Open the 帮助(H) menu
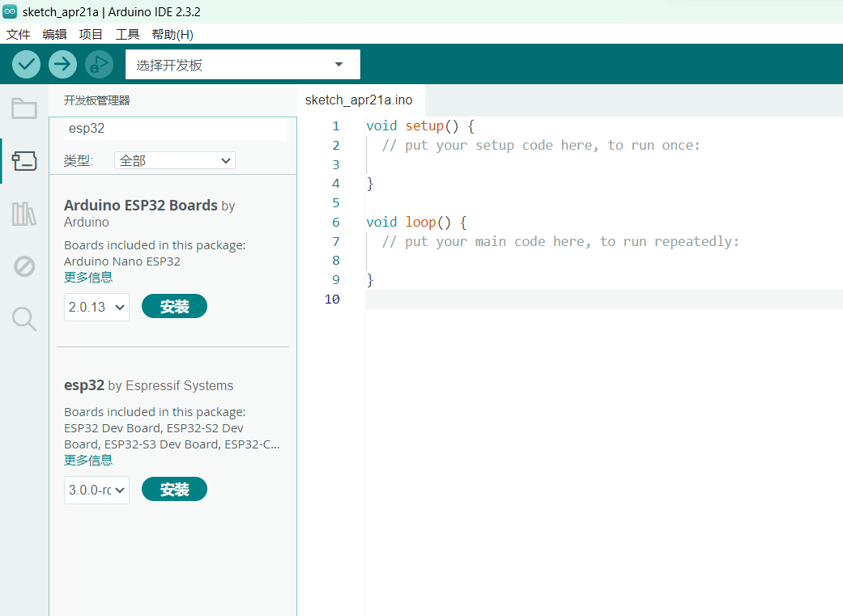Image resolution: width=843 pixels, height=616 pixels. [172, 34]
